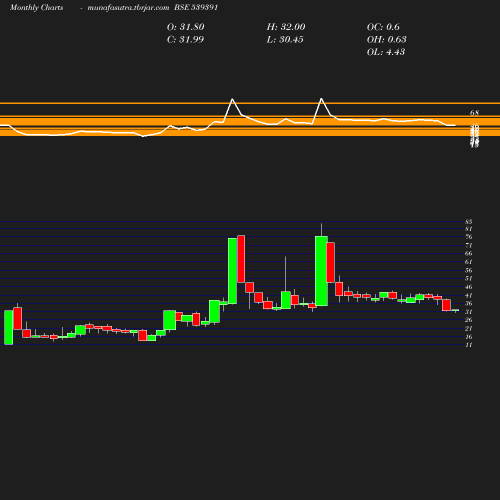500x500 pixels.
Task: Select the open value "O: 31.80"
Action: pos(186,27)
